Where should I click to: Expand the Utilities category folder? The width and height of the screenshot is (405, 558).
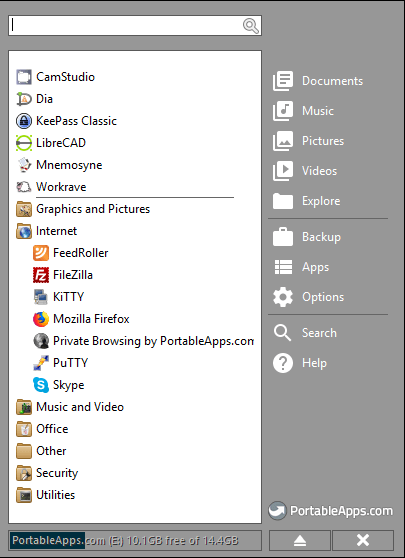(x=46, y=495)
